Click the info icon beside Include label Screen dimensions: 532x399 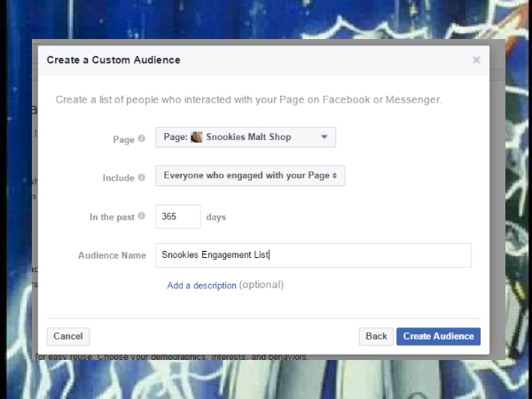(x=142, y=177)
